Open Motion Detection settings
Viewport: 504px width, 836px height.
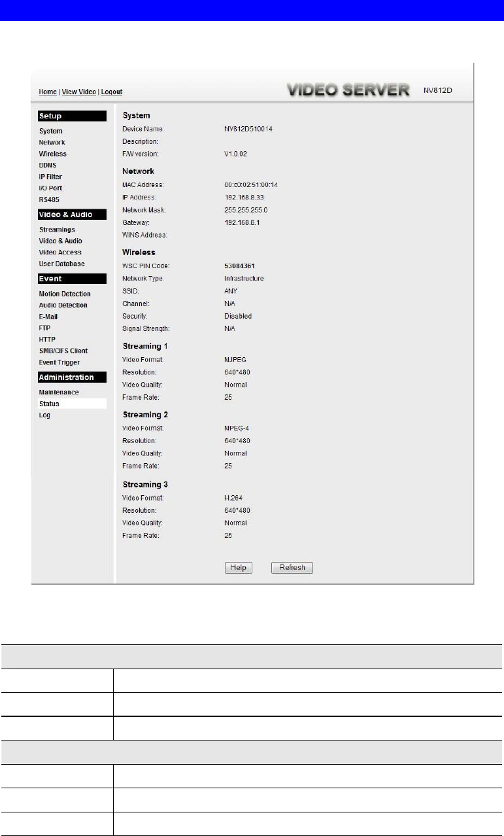tap(65, 294)
